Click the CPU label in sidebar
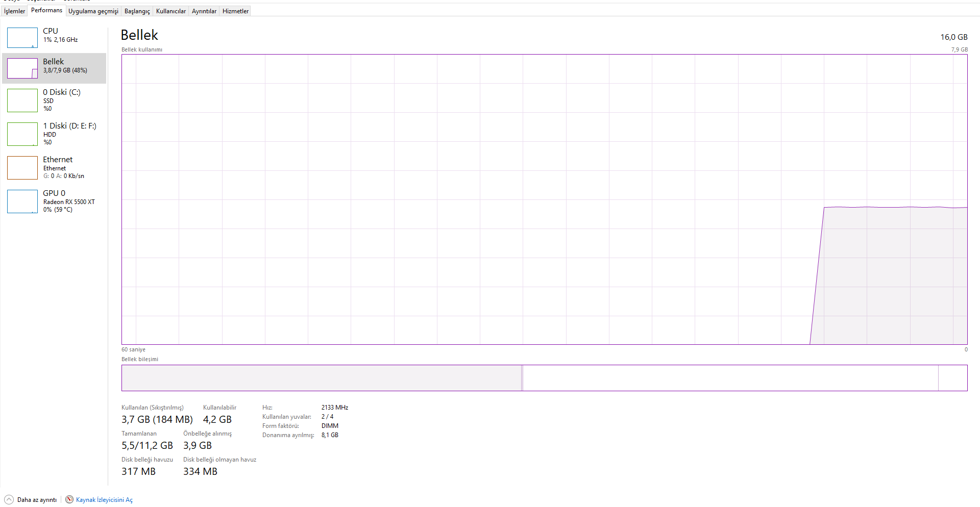 [x=51, y=31]
